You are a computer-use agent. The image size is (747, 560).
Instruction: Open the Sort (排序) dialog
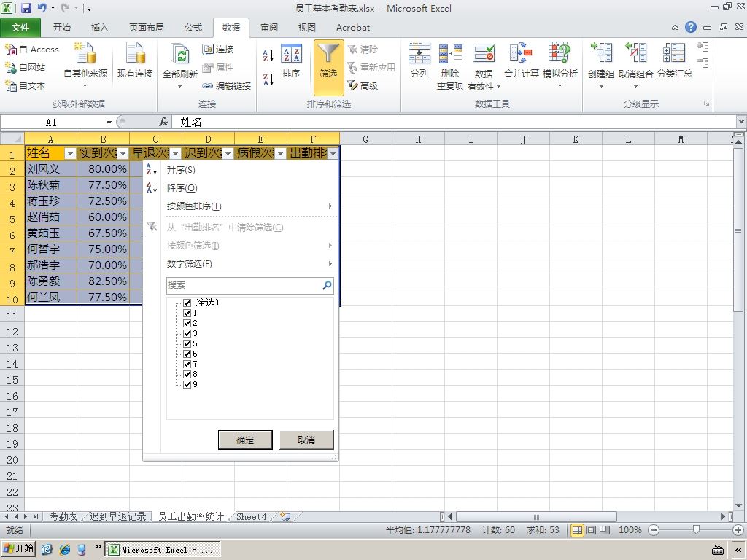290,61
